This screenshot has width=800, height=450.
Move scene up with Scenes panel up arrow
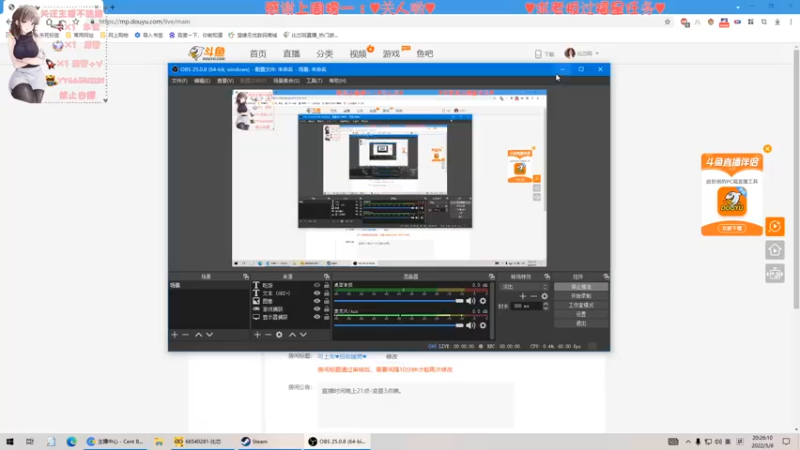tap(198, 335)
